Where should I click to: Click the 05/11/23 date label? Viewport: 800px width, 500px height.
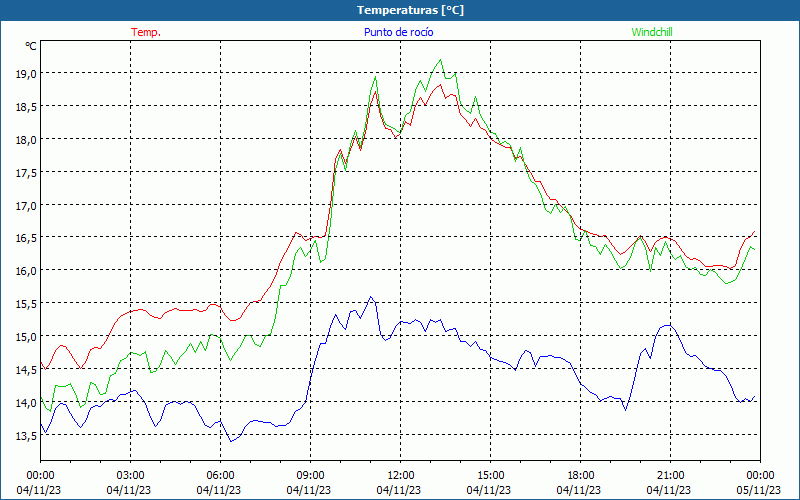[x=759, y=490]
